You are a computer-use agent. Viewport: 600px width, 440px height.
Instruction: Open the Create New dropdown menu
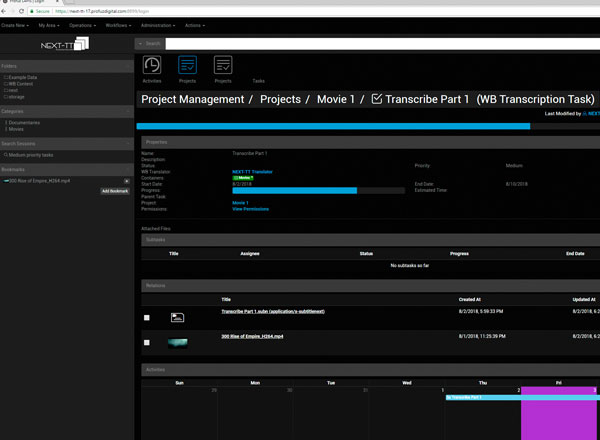click(15, 25)
